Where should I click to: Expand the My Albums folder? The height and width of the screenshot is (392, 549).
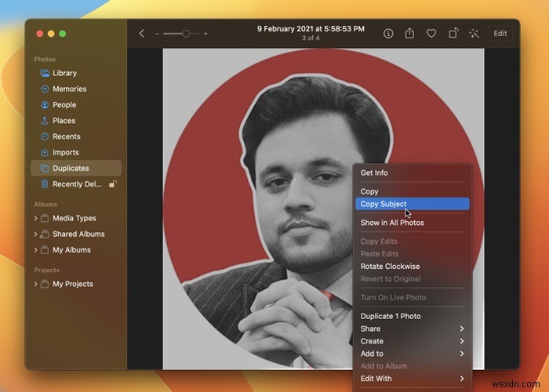click(35, 250)
